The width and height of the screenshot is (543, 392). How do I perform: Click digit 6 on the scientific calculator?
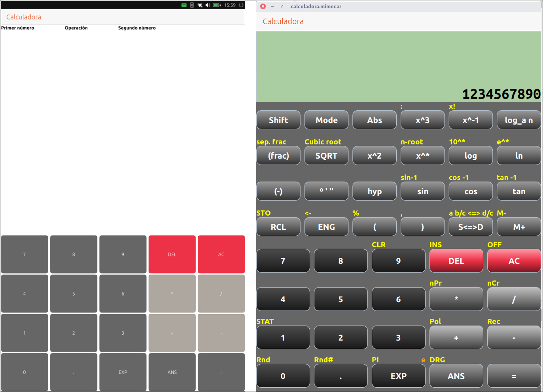pos(399,299)
